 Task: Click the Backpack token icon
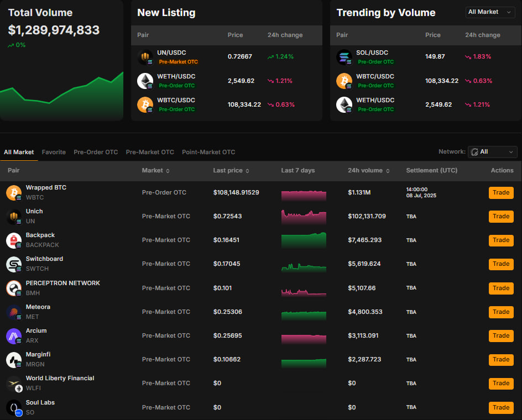[13, 240]
